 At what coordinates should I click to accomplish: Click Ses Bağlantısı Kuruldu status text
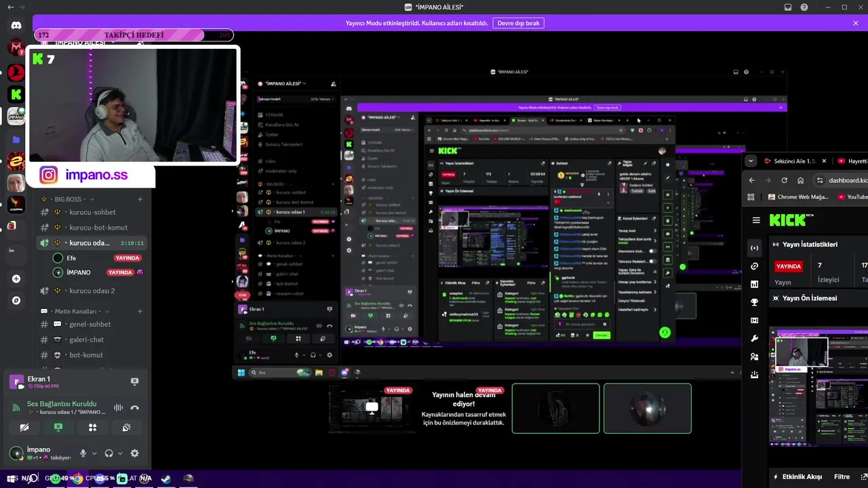pyautogui.click(x=62, y=403)
